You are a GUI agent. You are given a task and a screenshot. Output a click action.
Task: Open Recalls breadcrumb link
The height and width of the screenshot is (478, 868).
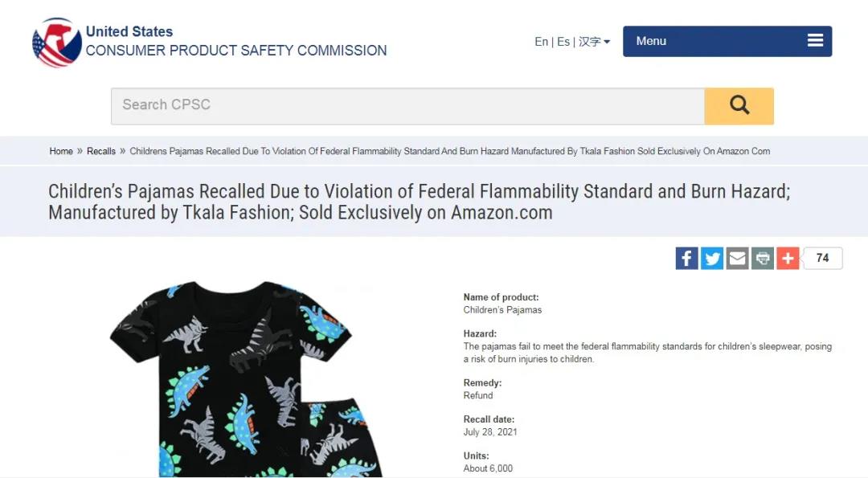pyautogui.click(x=101, y=151)
